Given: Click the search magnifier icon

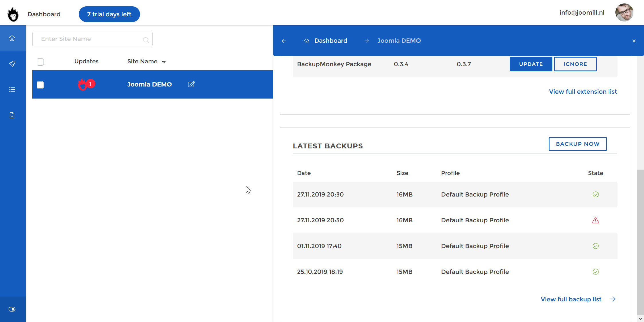Looking at the screenshot, I should click(x=146, y=40).
